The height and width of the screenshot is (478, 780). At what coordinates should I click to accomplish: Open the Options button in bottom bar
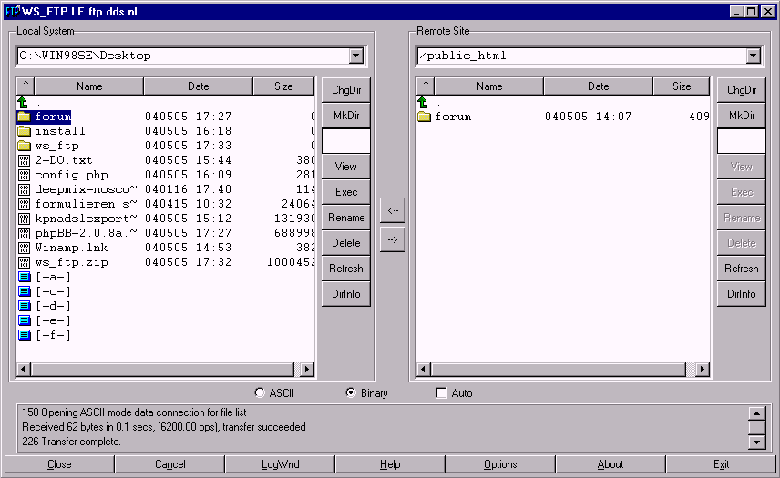tap(500, 464)
